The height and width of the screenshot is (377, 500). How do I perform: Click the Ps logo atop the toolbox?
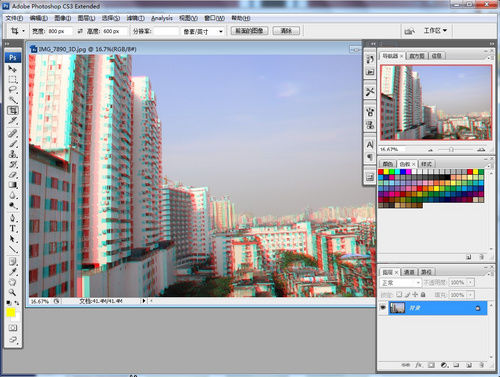[x=13, y=57]
